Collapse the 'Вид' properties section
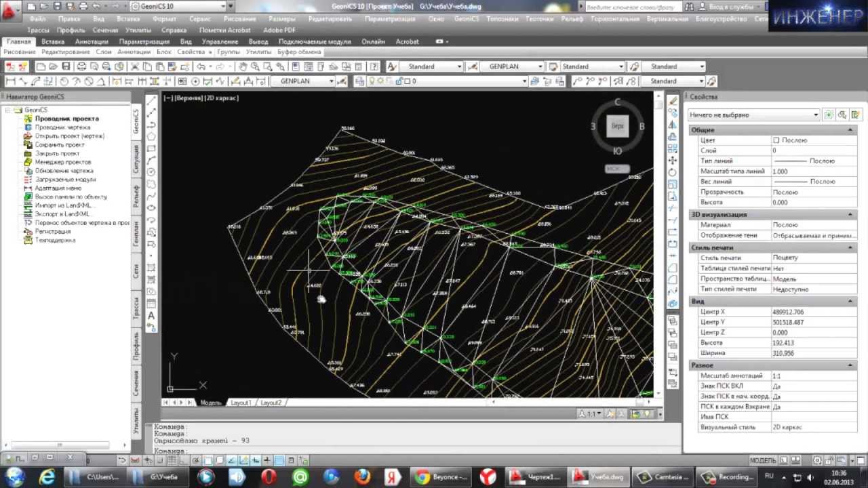Screen dimensions: 868x488 [850, 301]
